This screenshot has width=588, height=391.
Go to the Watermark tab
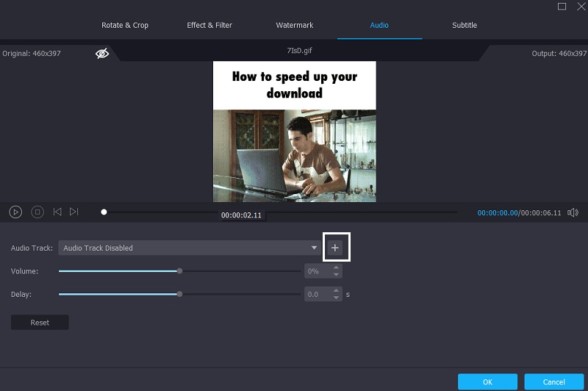point(295,25)
